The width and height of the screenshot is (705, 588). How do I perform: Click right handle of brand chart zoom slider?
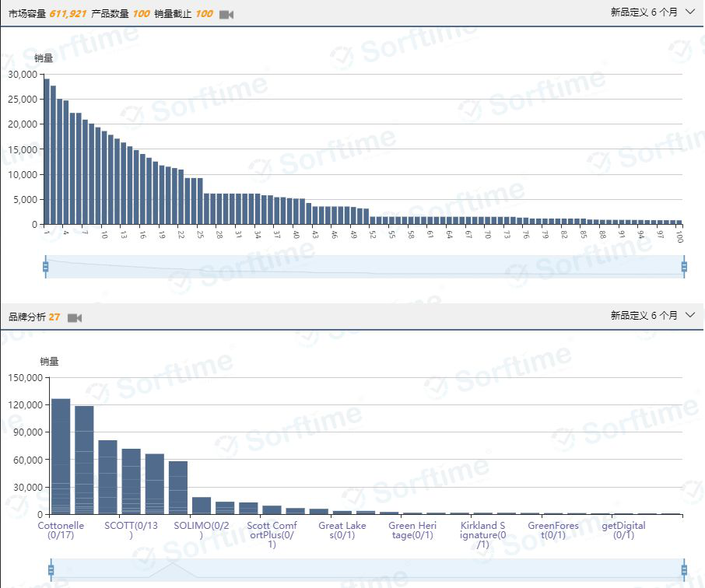click(x=684, y=569)
